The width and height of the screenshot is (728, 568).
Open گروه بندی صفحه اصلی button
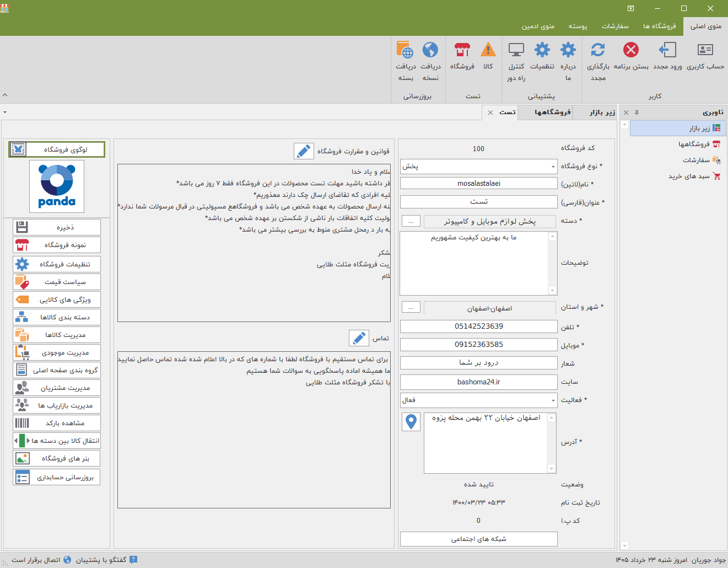57,370
